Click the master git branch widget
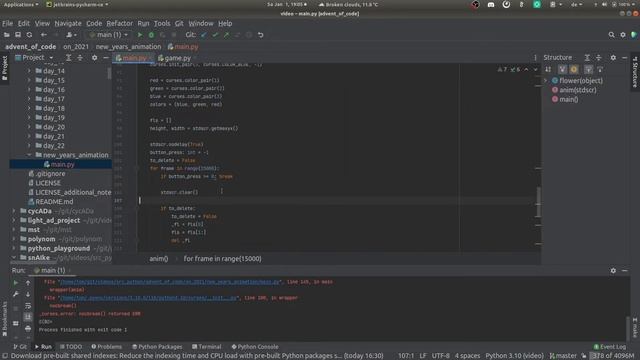This screenshot has height=360, width=640. click(563, 356)
